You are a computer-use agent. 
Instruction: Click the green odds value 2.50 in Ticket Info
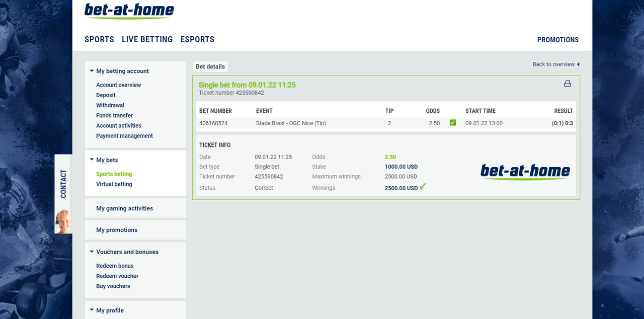(x=390, y=157)
